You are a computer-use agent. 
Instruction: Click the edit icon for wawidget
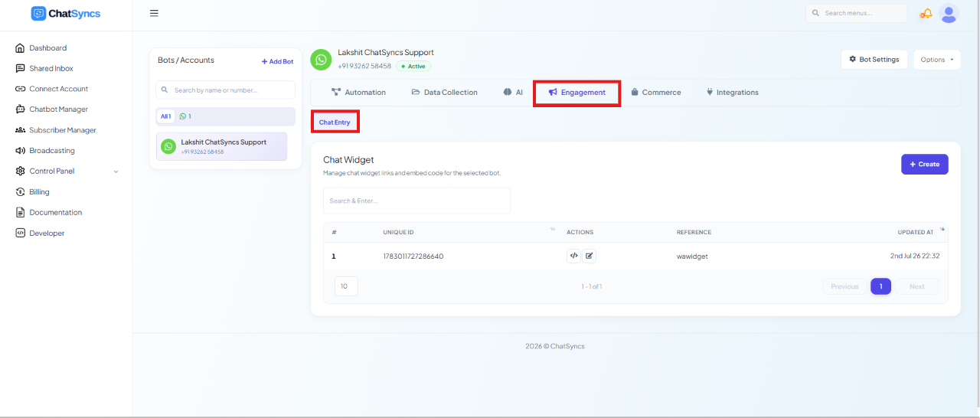coord(589,256)
